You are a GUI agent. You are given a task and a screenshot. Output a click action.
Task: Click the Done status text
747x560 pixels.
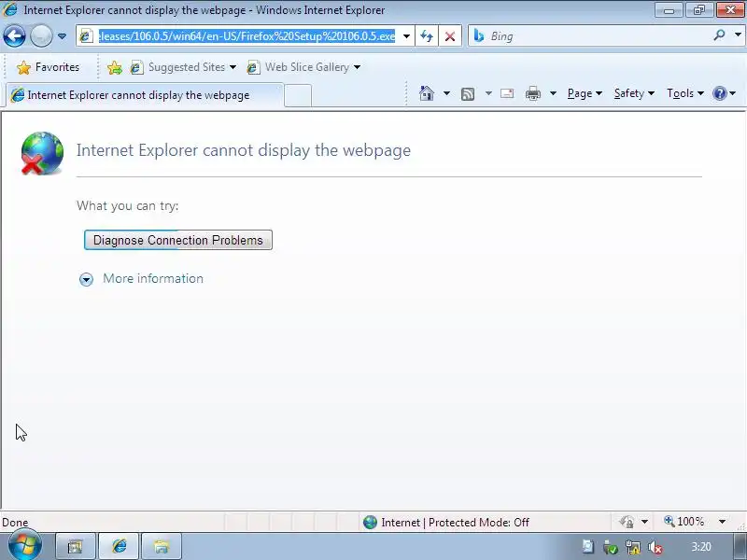(15, 523)
